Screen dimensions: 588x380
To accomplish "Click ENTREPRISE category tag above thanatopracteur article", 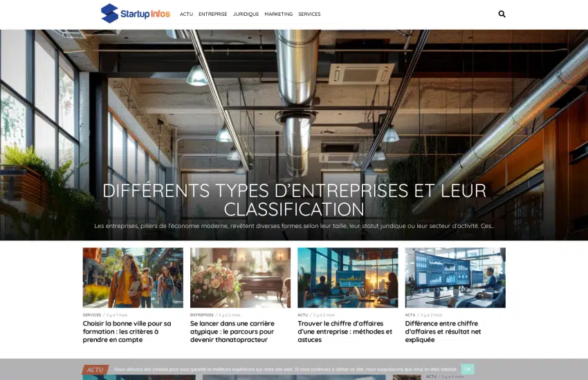I will point(202,315).
